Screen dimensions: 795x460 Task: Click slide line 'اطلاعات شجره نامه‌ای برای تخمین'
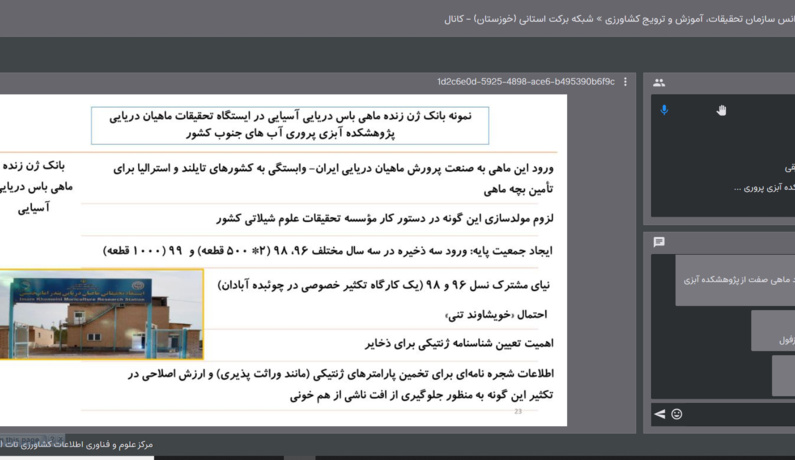pyautogui.click(x=341, y=374)
